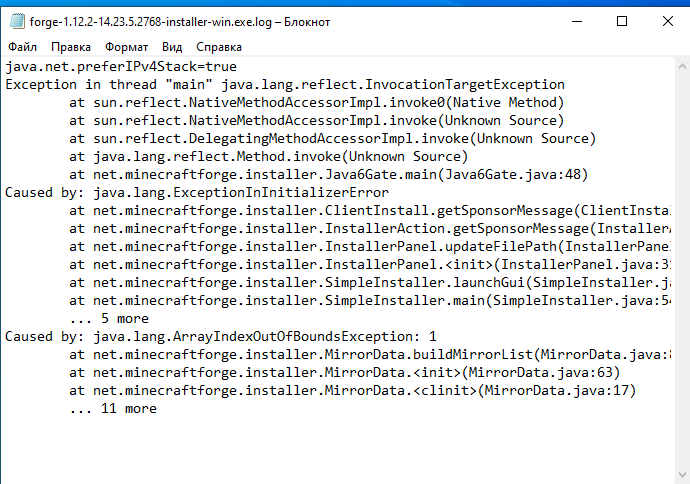Screen dimensions: 690x484
Task: Close the Notepad window
Action: pos(668,21)
